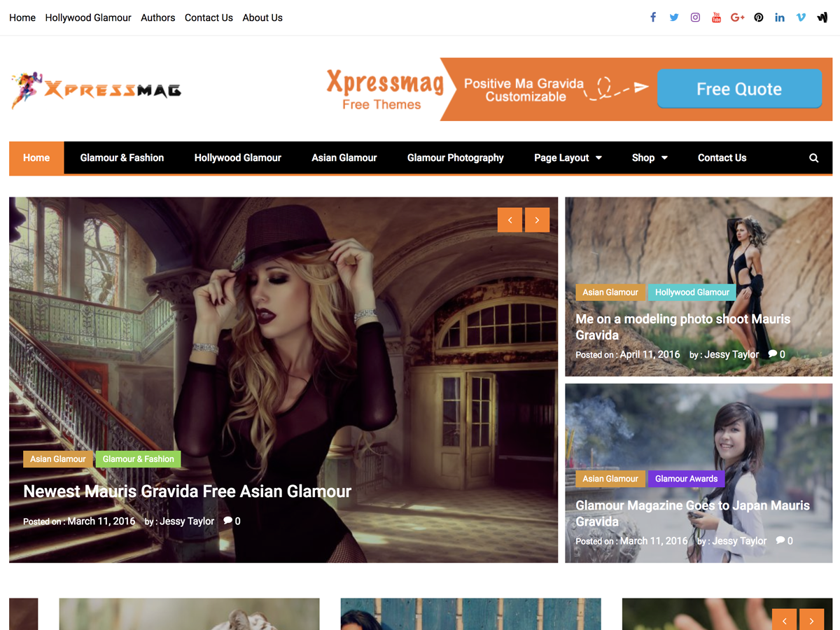Click the Free Quote banner button

[739, 90]
